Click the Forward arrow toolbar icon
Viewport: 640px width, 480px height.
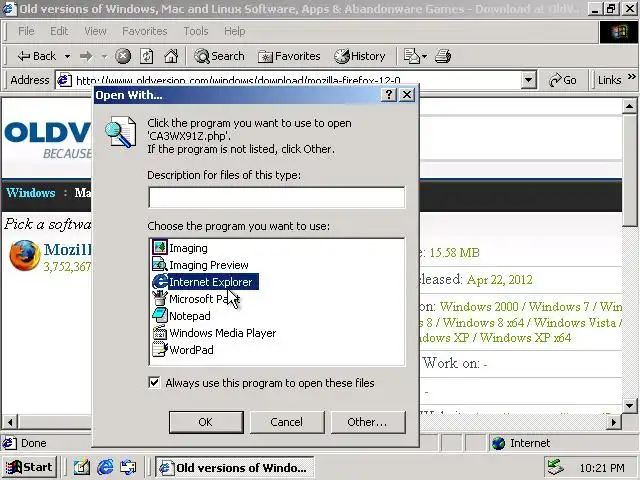pyautogui.click(x=86, y=56)
